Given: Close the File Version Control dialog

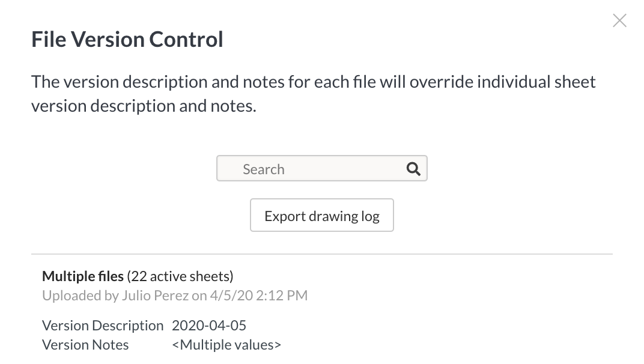Looking at the screenshot, I should click(x=619, y=20).
